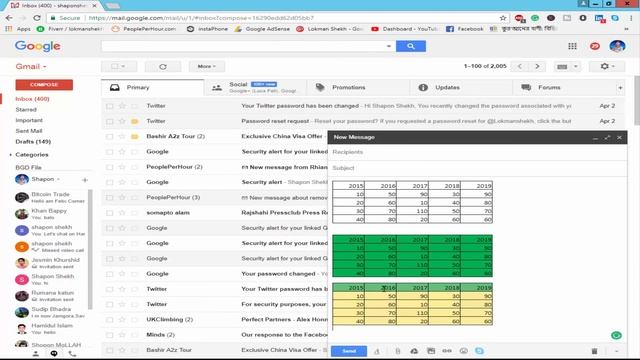Switch to the Updates tab
The width and height of the screenshot is (640, 360).
461,87
